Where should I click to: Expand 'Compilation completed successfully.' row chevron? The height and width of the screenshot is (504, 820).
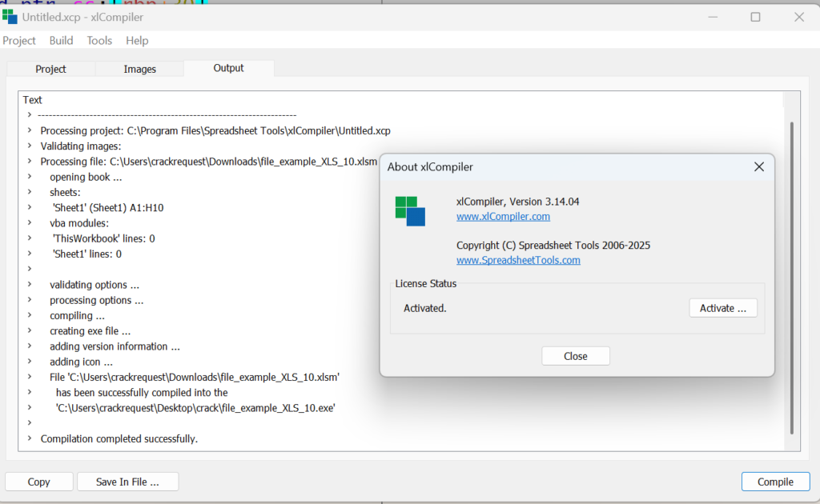[x=30, y=438]
